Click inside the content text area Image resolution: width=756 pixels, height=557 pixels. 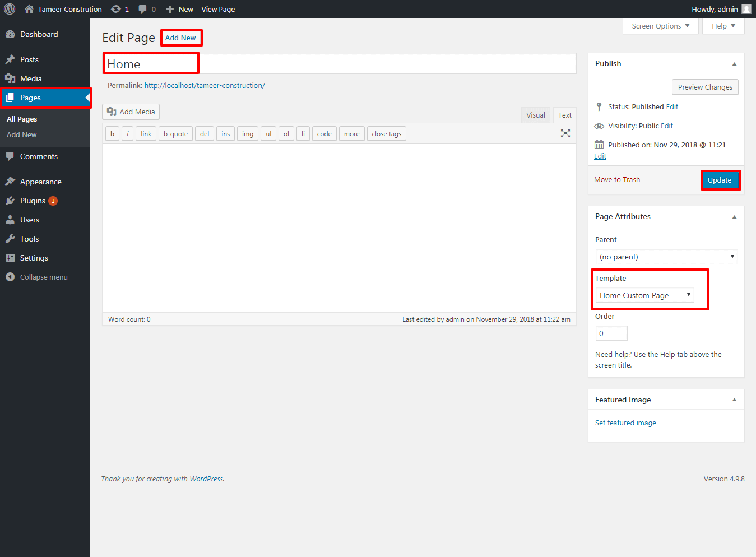click(x=339, y=228)
